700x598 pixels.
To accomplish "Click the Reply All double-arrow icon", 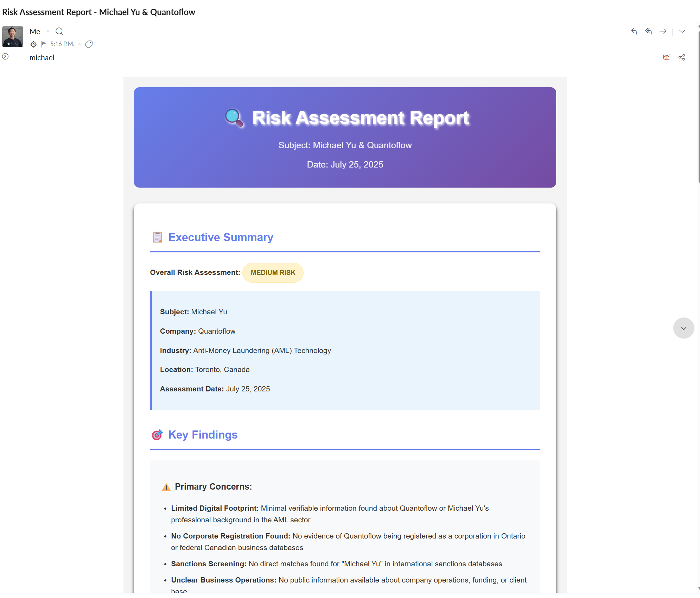I will pyautogui.click(x=648, y=31).
